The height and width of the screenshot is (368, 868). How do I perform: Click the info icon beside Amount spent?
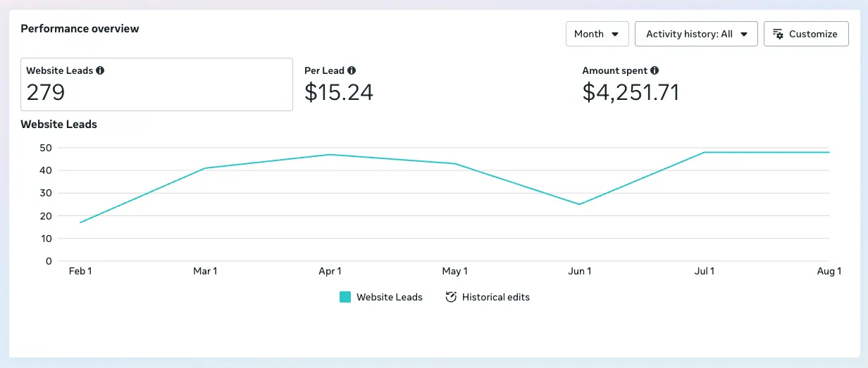[x=655, y=70]
